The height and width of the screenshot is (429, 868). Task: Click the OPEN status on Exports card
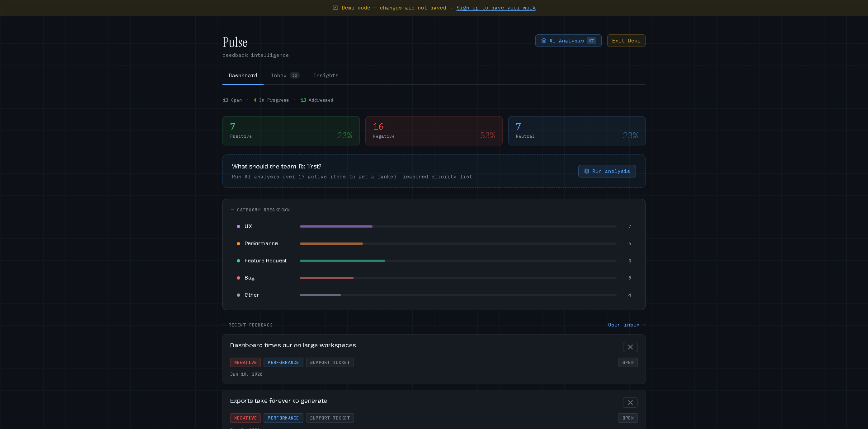pyautogui.click(x=628, y=418)
